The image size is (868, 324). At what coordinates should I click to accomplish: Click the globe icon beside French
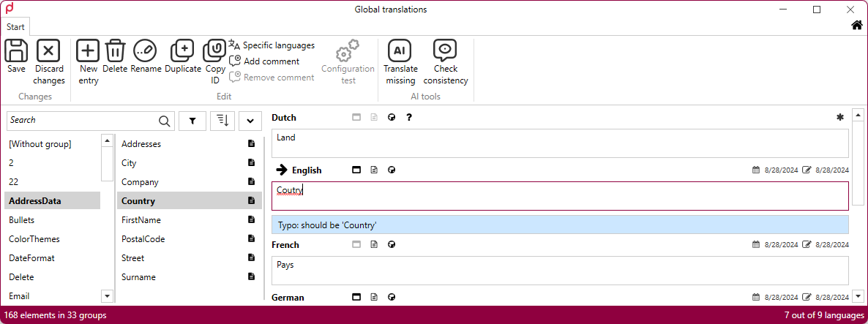click(392, 244)
